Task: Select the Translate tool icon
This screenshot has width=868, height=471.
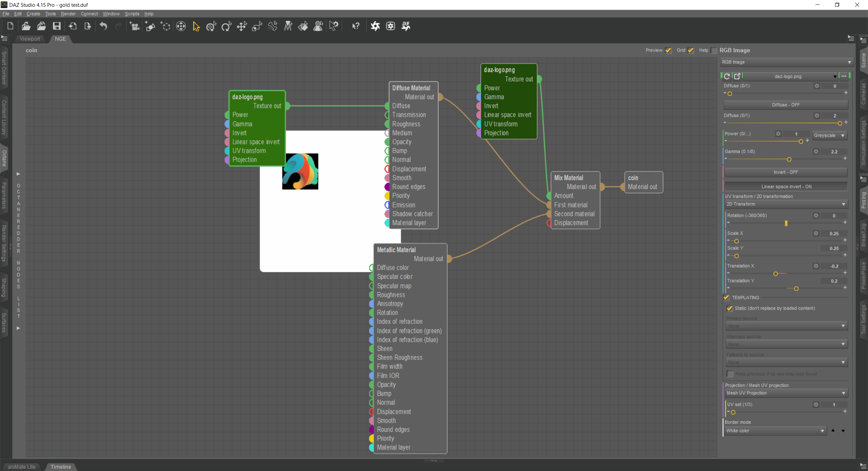Action: pos(242,26)
